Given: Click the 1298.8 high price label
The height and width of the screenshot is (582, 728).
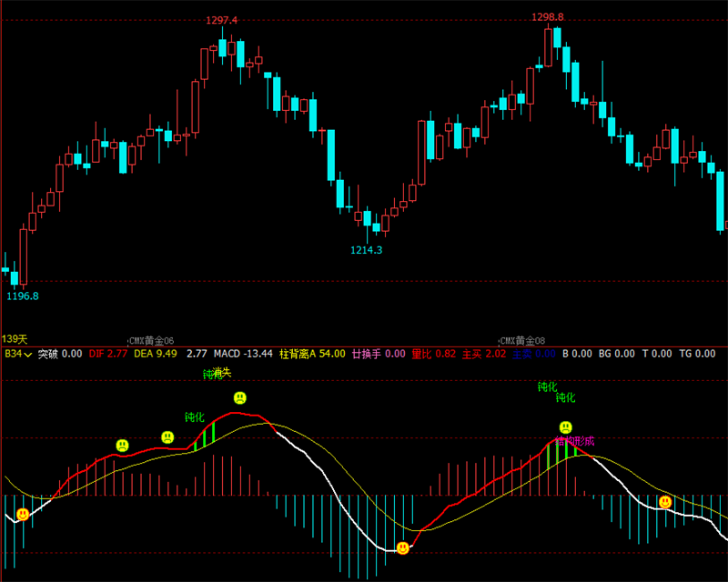Looking at the screenshot, I should coord(548,17).
